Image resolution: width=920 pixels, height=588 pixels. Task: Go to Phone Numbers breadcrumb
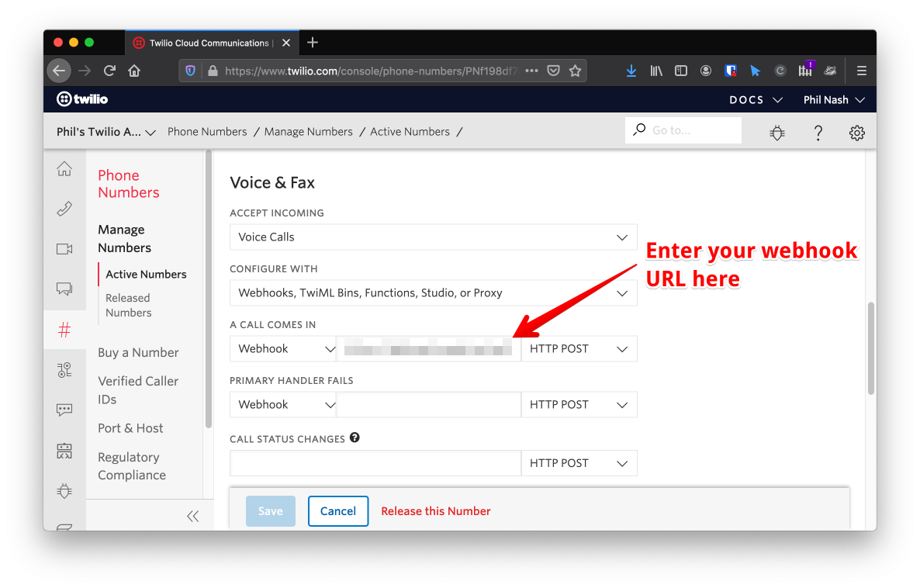click(207, 131)
